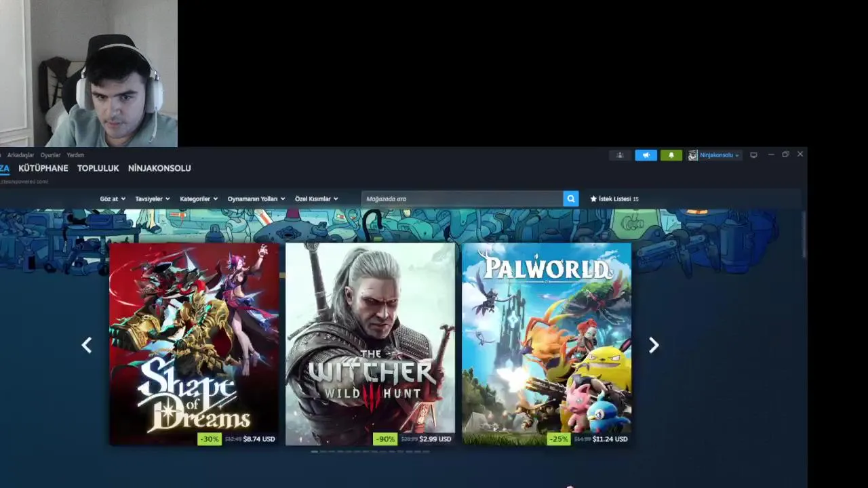Open the friends icon button in header
The width and height of the screenshot is (868, 488).
point(620,155)
